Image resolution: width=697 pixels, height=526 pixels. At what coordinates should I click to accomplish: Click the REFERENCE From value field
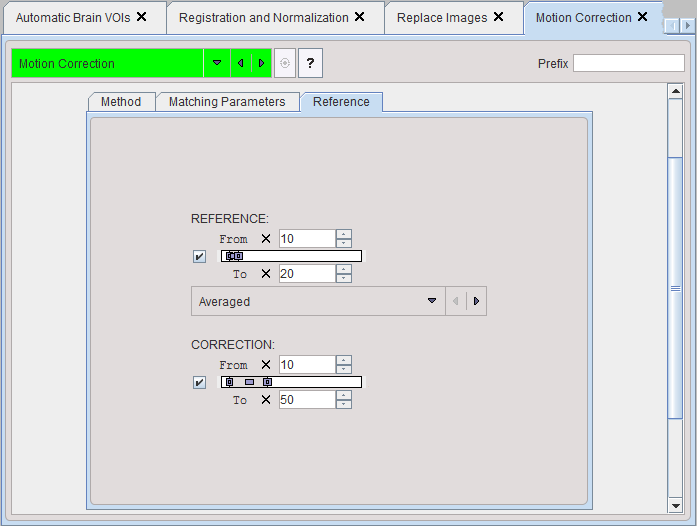(x=307, y=239)
